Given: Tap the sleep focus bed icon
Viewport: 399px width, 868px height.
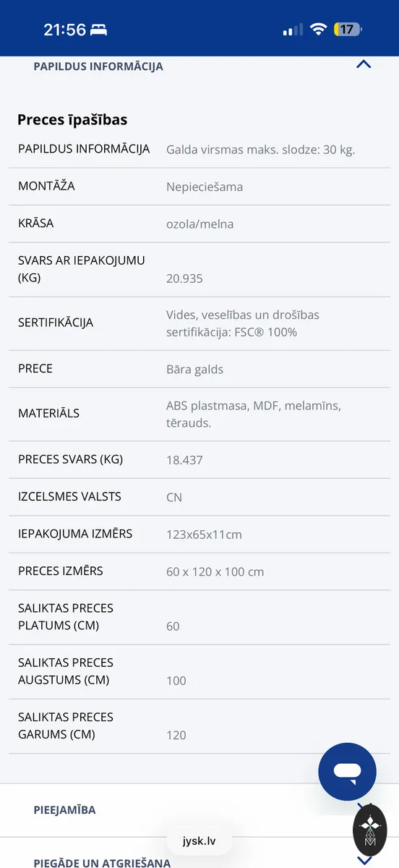Looking at the screenshot, I should click(99, 30).
